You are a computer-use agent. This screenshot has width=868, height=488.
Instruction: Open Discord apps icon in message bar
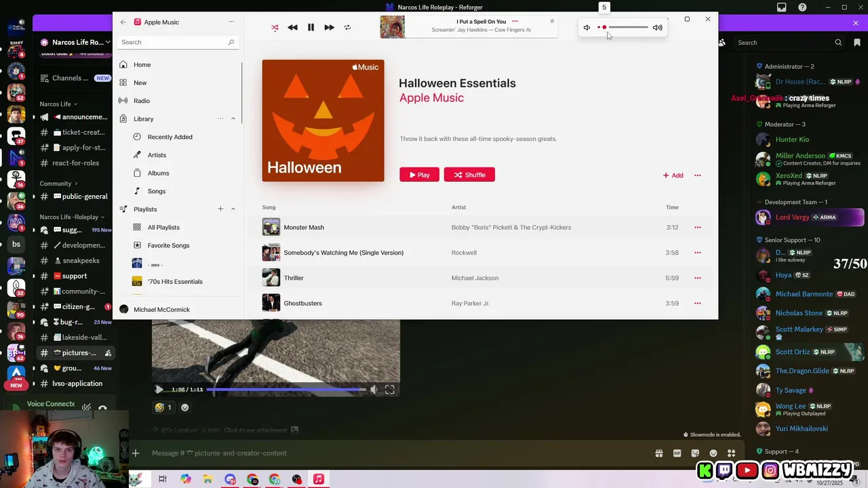pyautogui.click(x=731, y=453)
